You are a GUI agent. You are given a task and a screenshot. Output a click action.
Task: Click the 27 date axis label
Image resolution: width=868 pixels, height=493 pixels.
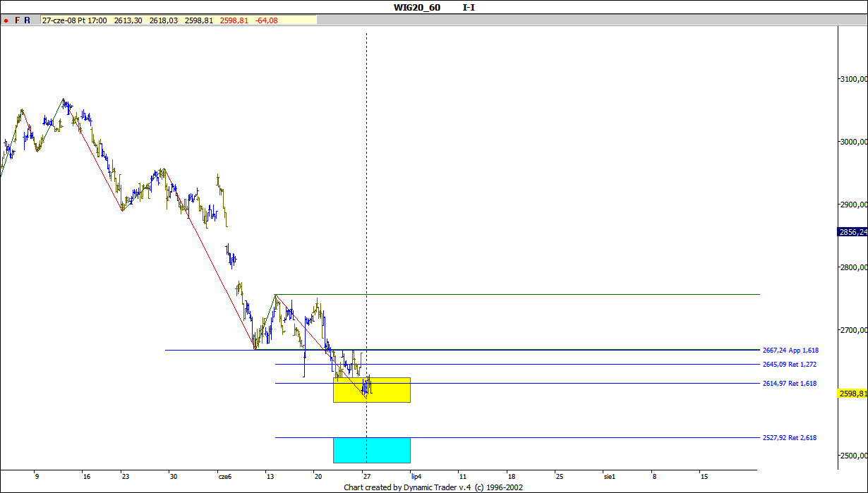(x=366, y=477)
